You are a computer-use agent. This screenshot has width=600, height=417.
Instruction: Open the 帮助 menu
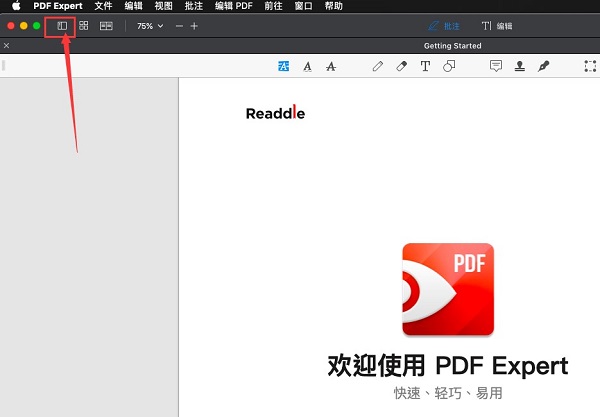pos(334,6)
